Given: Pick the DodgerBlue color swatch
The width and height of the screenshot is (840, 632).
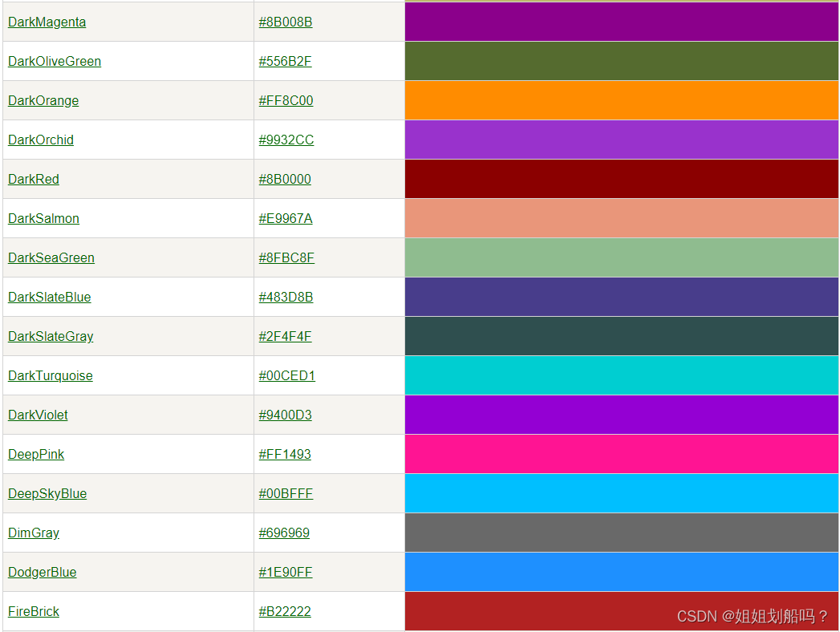Looking at the screenshot, I should [622, 572].
